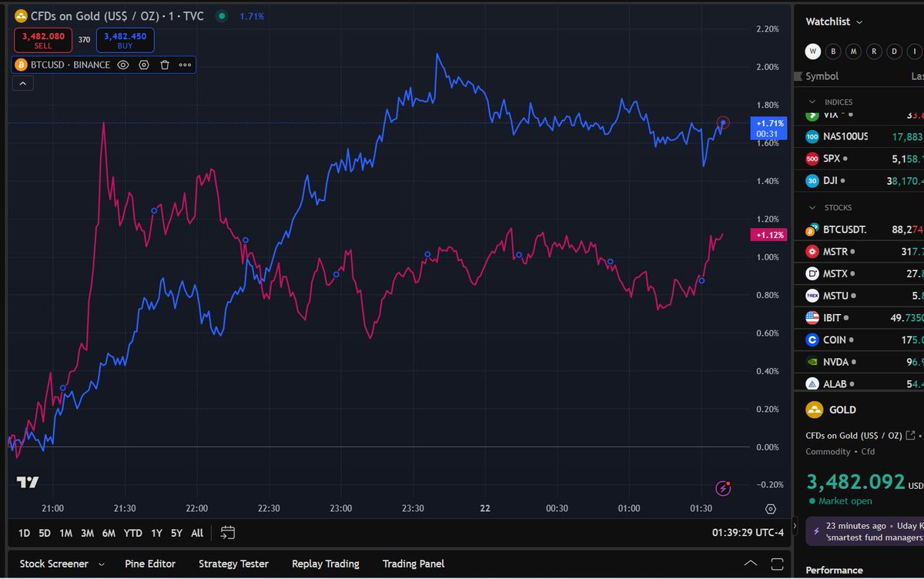Viewport: 924px width, 579px height.
Task: Open the Watchlist dropdown
Action: (834, 22)
